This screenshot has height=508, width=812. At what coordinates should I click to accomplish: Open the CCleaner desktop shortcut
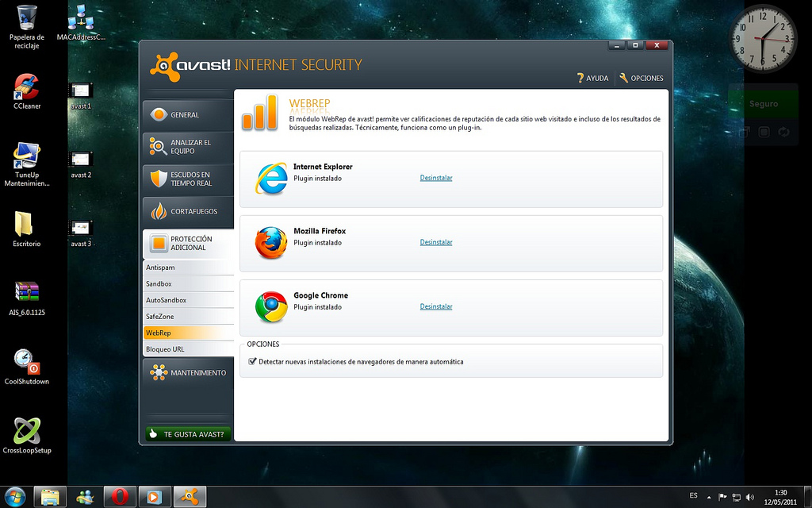27,92
